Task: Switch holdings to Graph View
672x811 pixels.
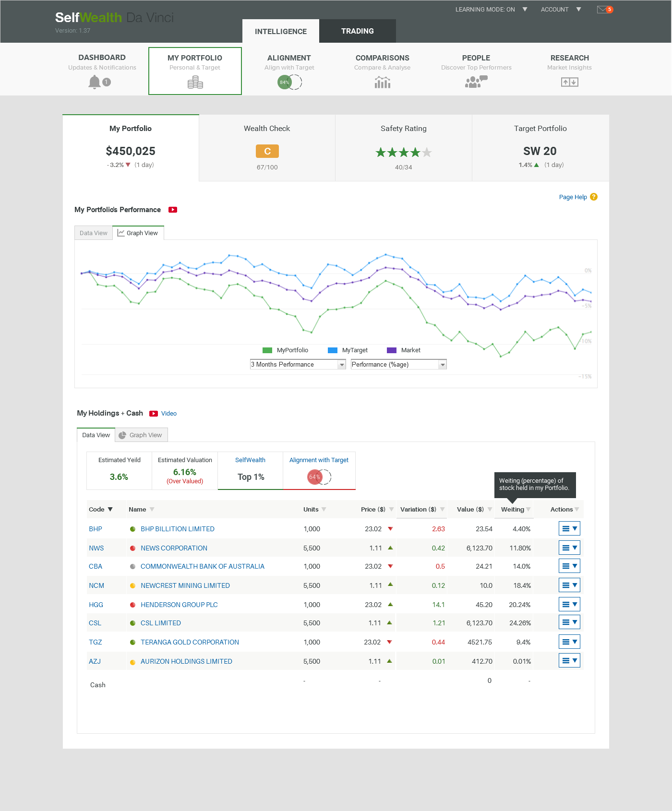Action: coord(141,435)
